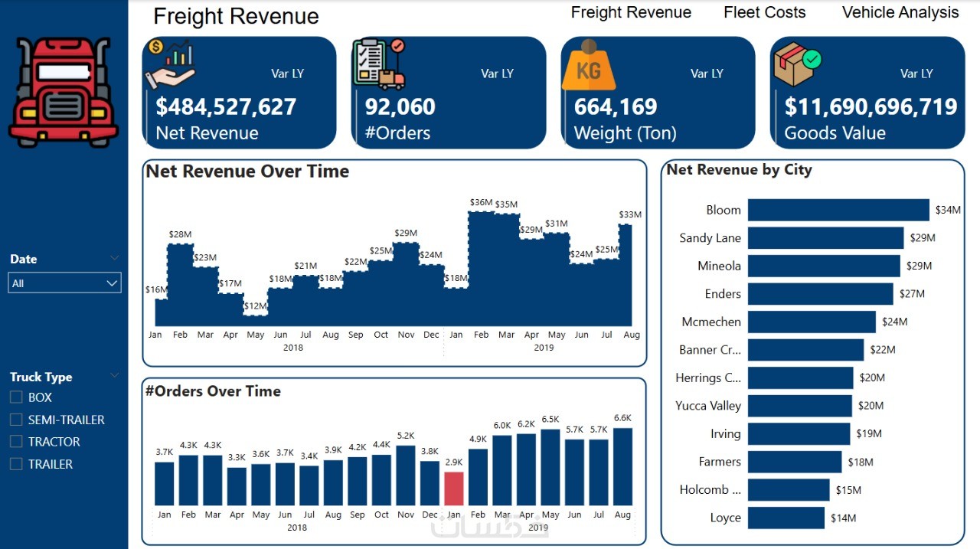This screenshot has height=549, width=980.
Task: Switch to the Fleet Costs page
Action: [x=764, y=12]
